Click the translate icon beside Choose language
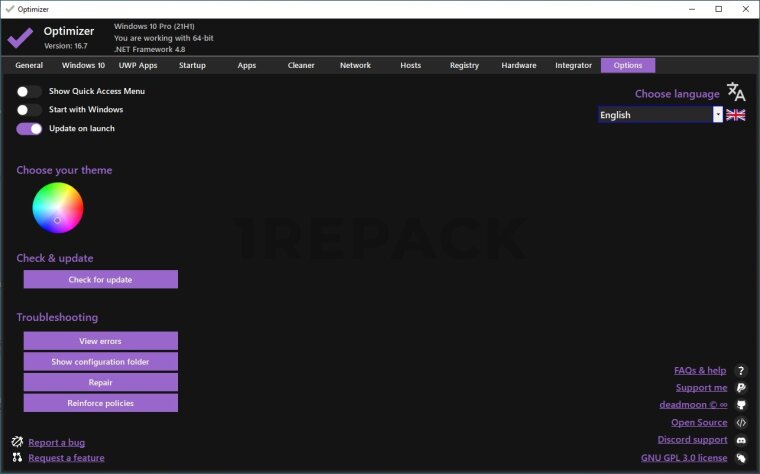Screen dimensions: 760x474 tap(736, 92)
